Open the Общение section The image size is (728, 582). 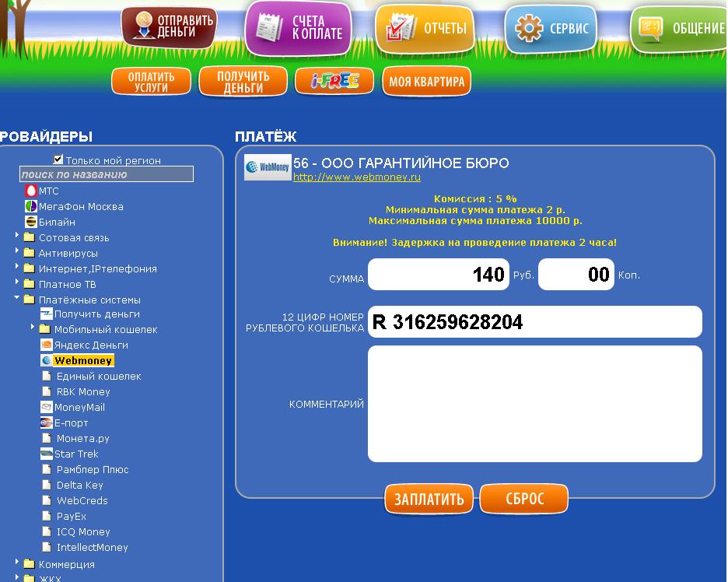[679, 28]
